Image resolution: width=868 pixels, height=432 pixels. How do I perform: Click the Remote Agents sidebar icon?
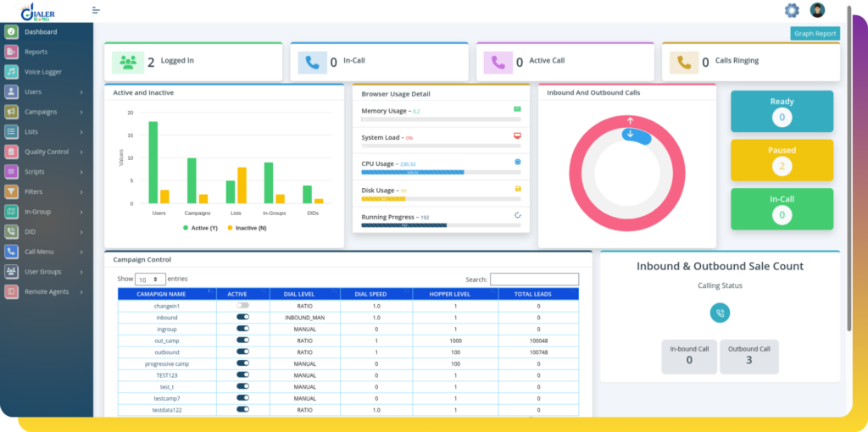(x=12, y=291)
